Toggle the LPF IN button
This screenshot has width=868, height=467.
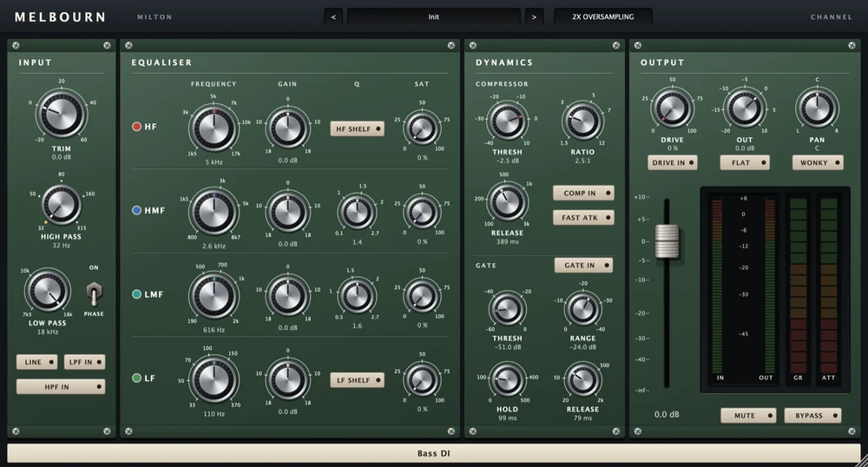84,362
